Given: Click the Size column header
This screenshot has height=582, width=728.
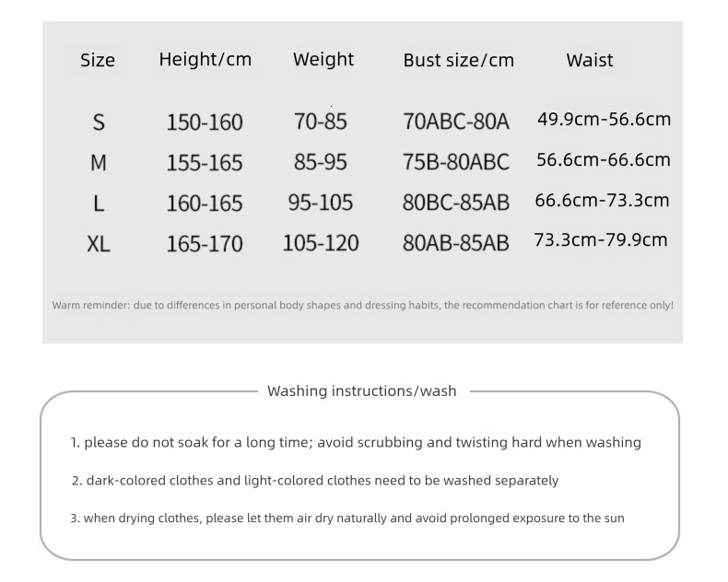Looking at the screenshot, I should pos(98,61).
